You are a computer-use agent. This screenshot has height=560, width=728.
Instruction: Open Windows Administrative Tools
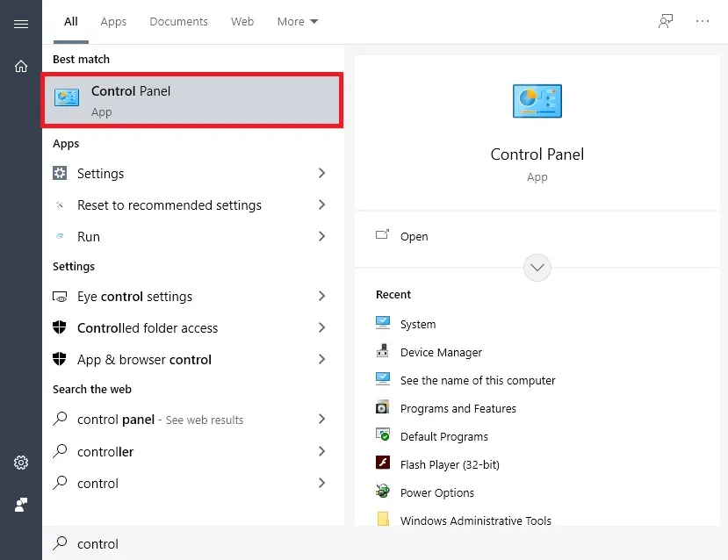pos(475,521)
